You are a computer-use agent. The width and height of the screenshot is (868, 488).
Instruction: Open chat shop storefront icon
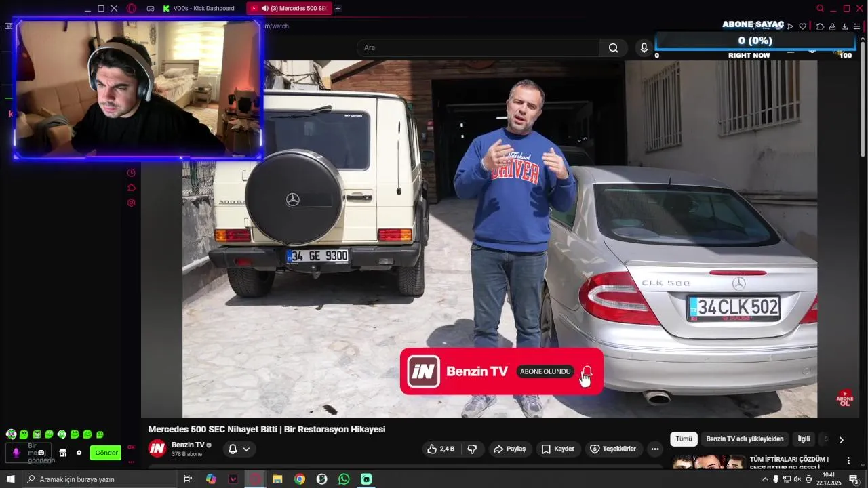pos(62,453)
